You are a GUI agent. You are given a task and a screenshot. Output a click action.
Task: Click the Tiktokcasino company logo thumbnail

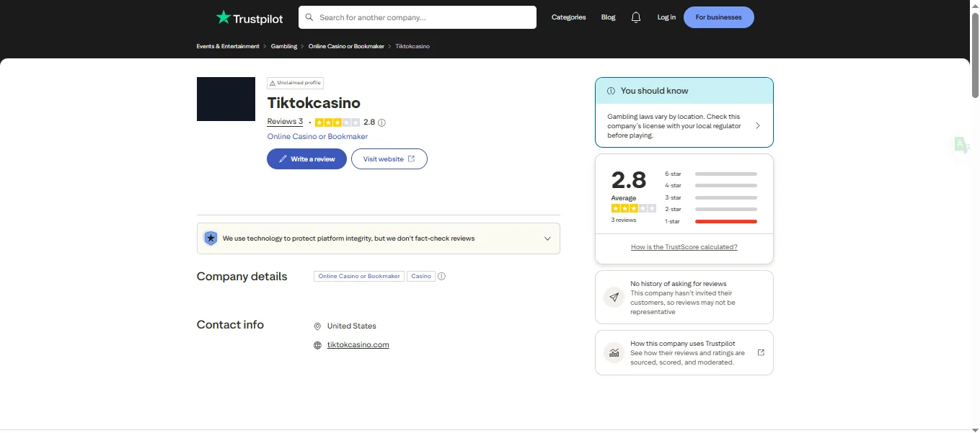click(226, 99)
